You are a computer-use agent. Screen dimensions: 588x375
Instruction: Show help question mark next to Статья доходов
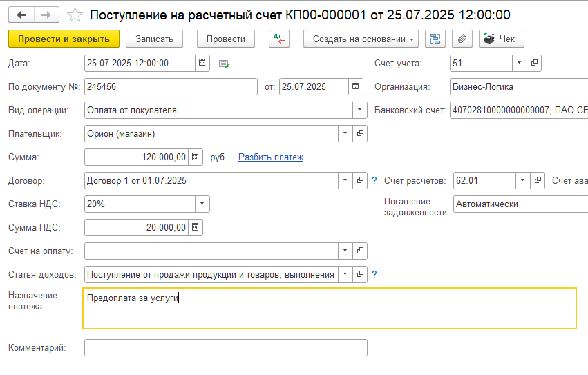point(374,274)
